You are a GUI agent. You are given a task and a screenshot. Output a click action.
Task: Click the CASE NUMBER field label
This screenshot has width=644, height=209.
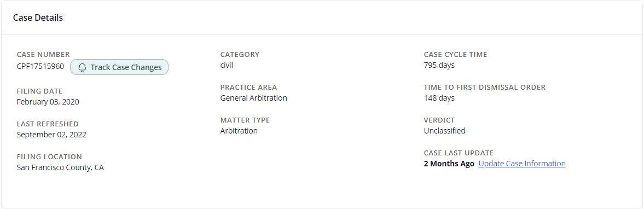(x=44, y=54)
